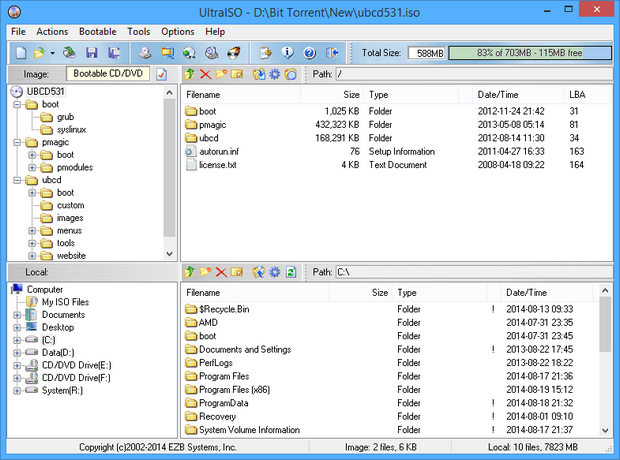The width and height of the screenshot is (620, 460).
Task: Click the gear icon in Local toolbar
Action: coord(275,272)
